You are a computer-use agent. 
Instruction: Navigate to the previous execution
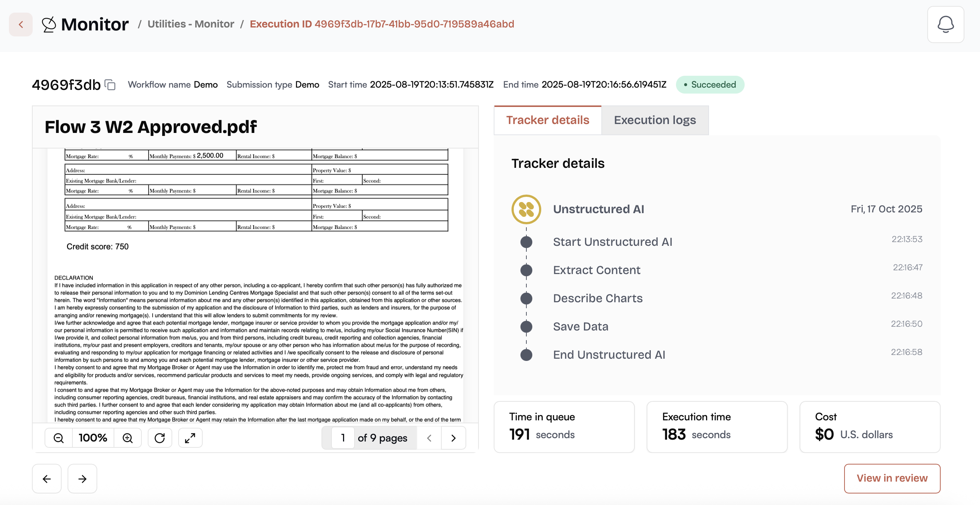47,479
